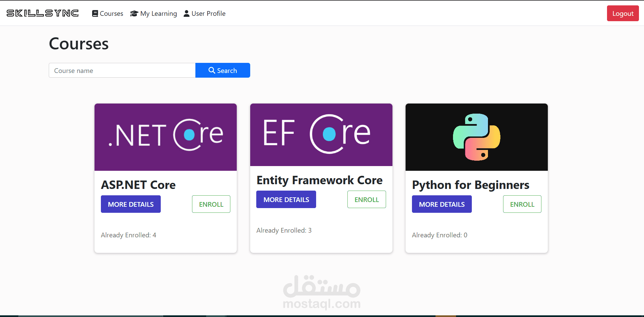The width and height of the screenshot is (644, 317).
Task: Click the Python for Beginners title
Action: point(470,185)
